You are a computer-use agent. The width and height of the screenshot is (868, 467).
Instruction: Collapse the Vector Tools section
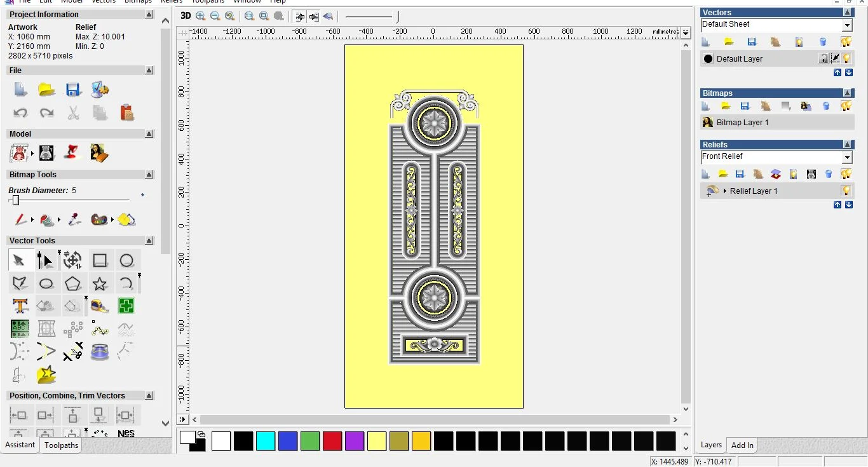149,241
